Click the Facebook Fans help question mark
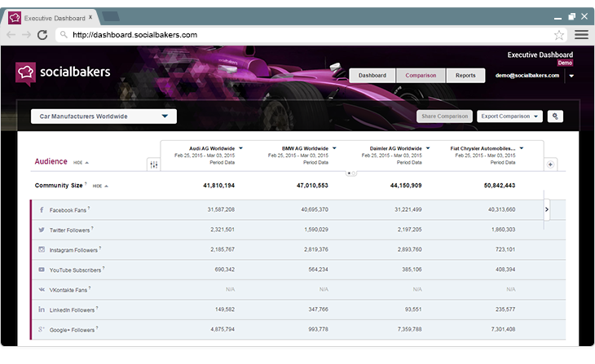 coord(89,208)
